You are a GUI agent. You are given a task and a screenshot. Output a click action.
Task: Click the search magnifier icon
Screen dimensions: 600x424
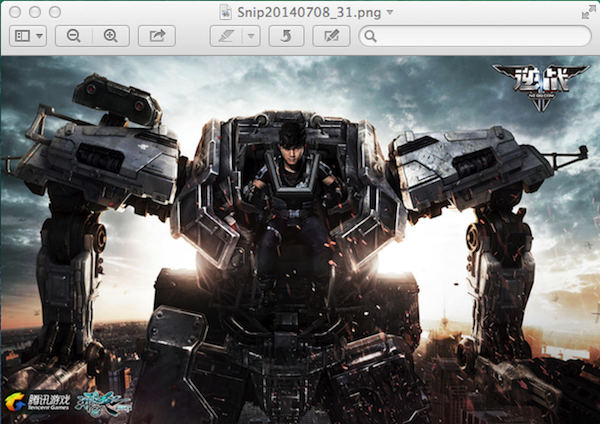pos(370,36)
